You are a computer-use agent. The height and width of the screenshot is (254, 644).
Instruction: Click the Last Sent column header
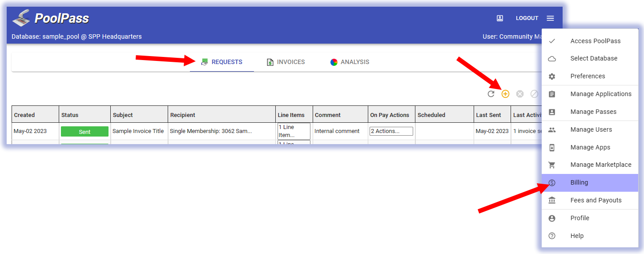492,115
